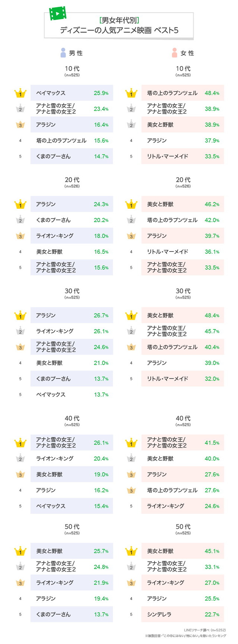This screenshot has width=238, height=644.
Task: Click the 女性 column heading
Action: [187, 53]
